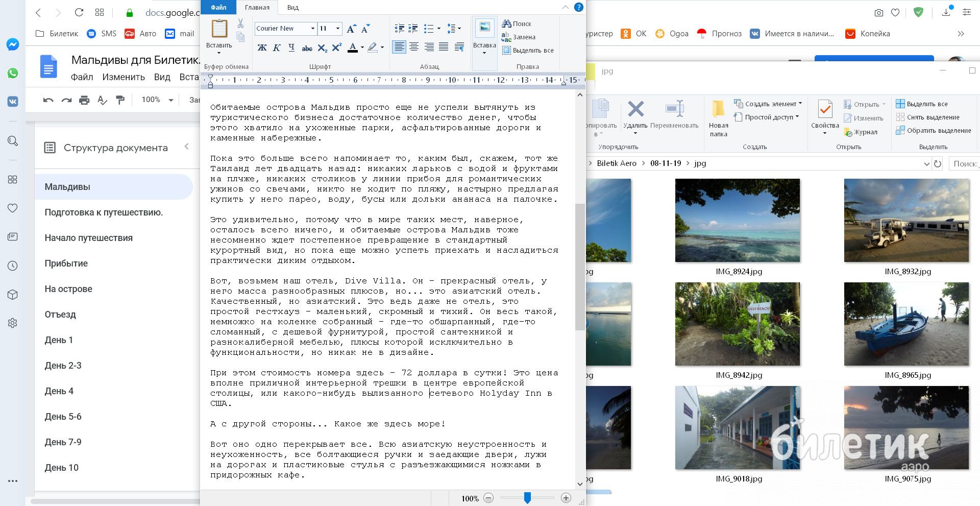This screenshot has width=980, height=506.
Task: Toggle italic К formatting
Action: click(x=277, y=48)
